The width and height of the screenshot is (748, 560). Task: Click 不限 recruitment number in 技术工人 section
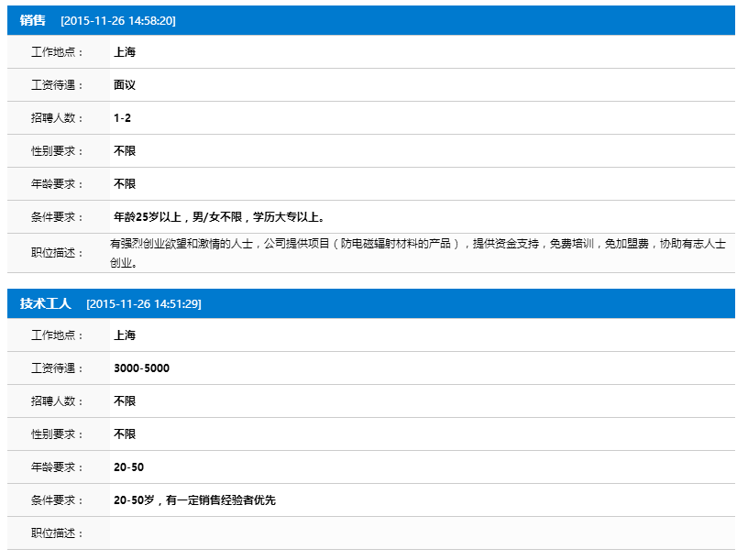click(125, 401)
